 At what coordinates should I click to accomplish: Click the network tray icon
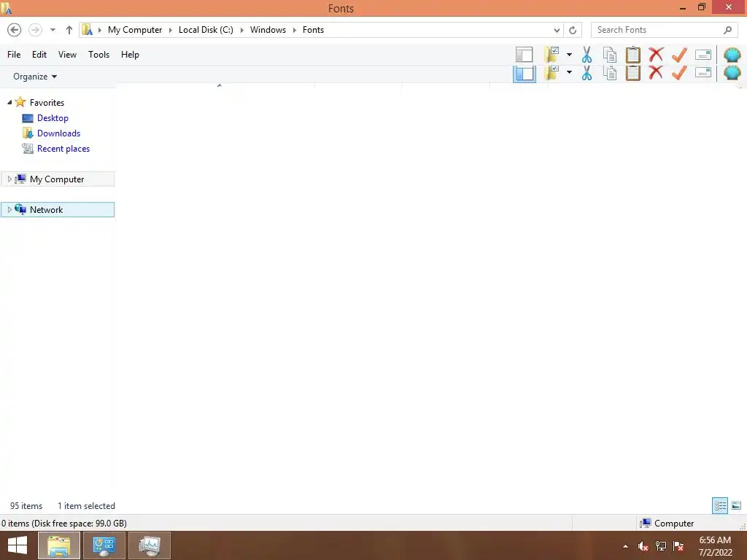point(661,546)
